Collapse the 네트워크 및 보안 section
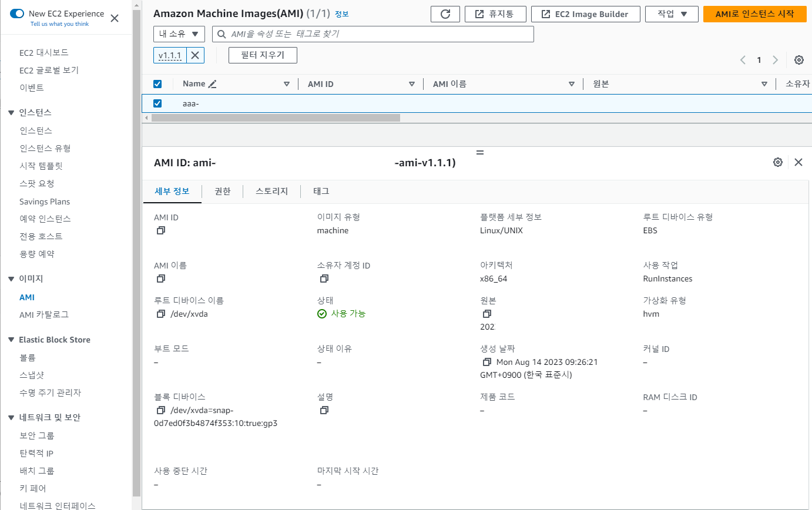 click(11, 418)
